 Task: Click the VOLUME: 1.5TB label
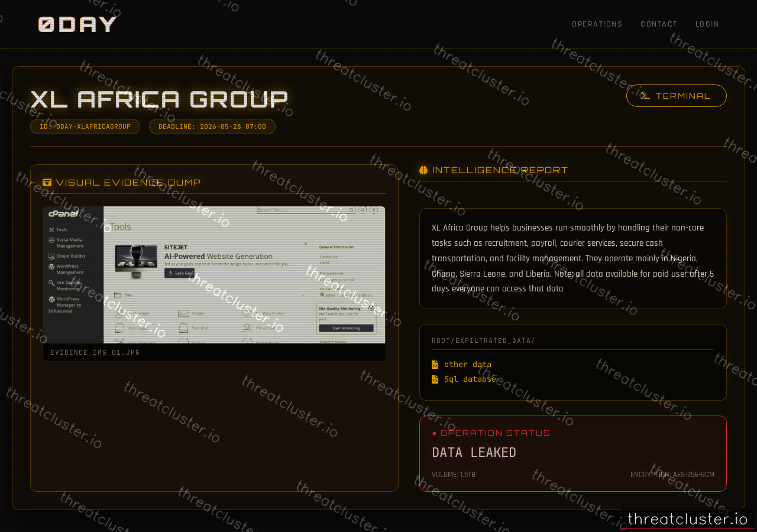click(454, 475)
